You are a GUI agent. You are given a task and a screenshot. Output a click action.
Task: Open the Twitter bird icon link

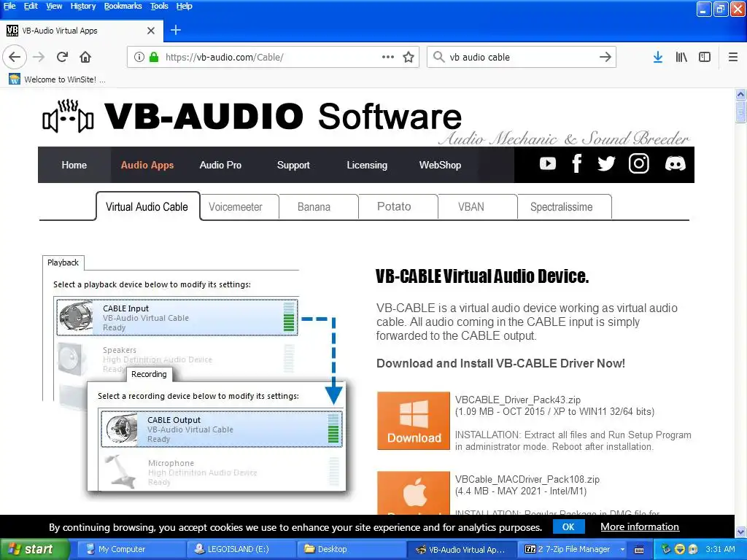click(x=606, y=164)
